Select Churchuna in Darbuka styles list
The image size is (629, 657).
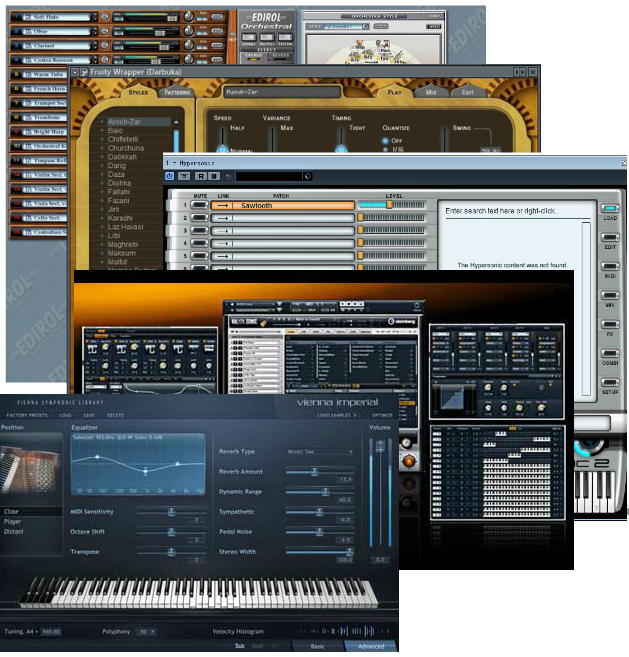click(x=126, y=148)
